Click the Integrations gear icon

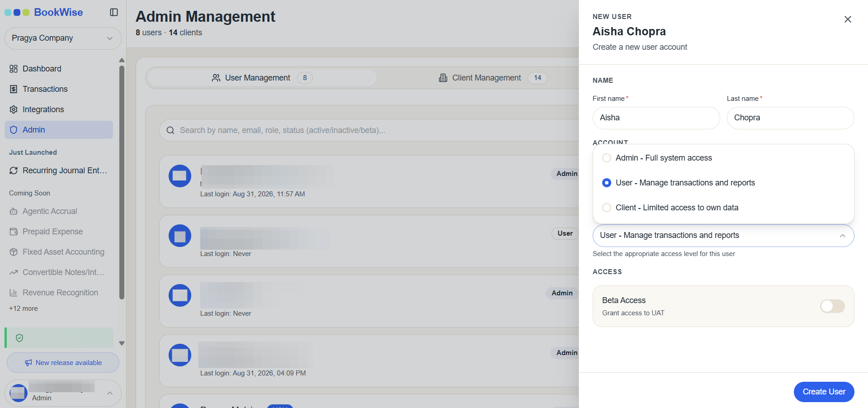14,109
